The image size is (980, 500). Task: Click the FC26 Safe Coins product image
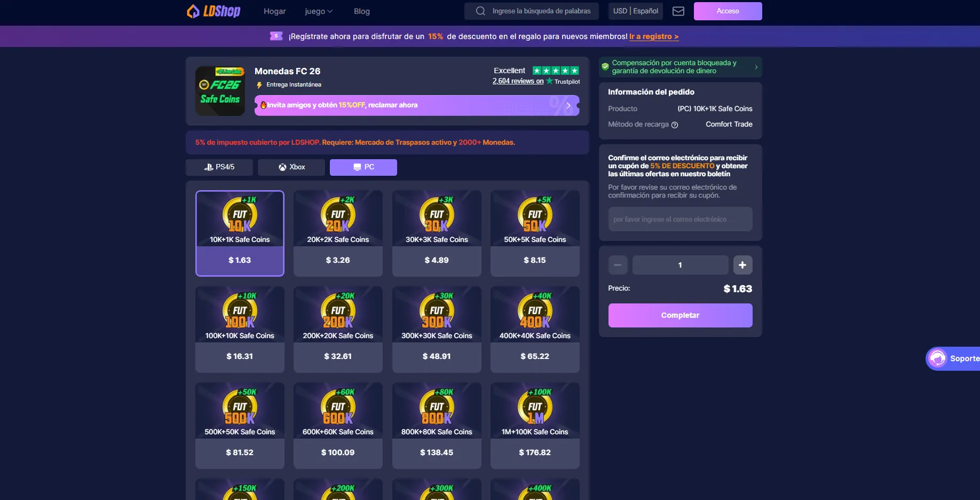click(x=220, y=91)
